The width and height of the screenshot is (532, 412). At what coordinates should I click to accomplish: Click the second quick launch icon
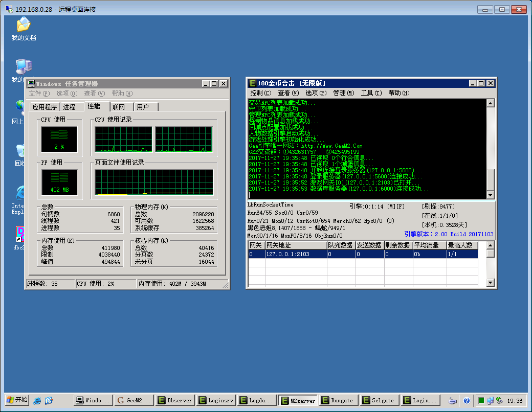tap(49, 400)
